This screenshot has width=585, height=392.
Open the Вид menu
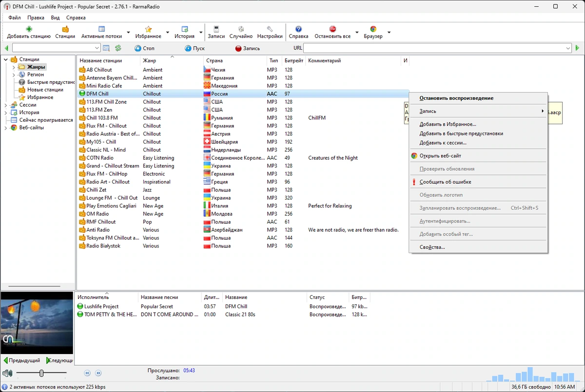point(56,18)
